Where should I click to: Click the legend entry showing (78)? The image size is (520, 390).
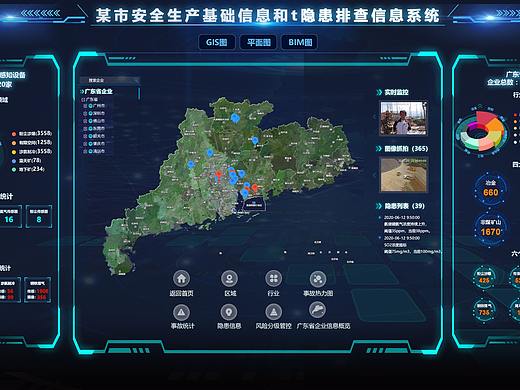click(26, 161)
